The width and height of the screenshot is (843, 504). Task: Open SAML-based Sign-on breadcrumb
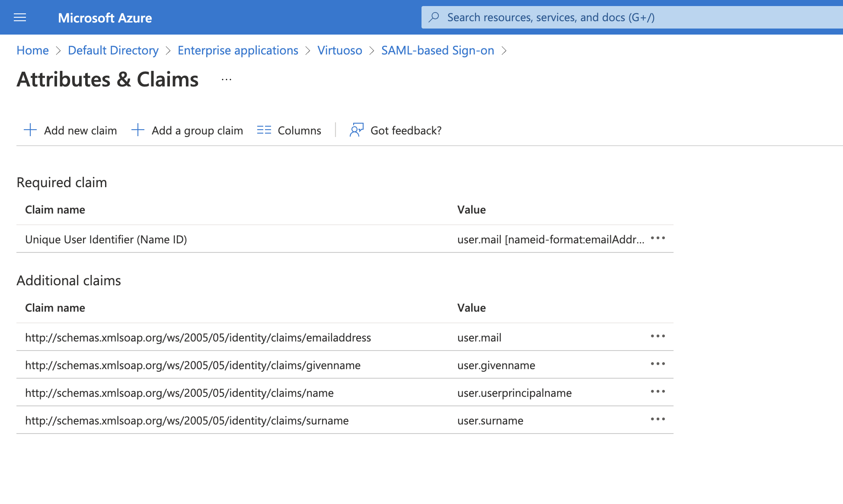tap(437, 50)
